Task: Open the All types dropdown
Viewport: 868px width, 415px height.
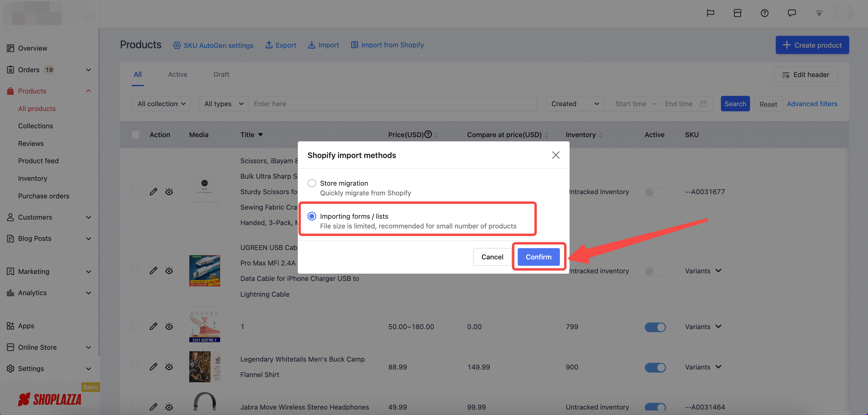Action: click(x=224, y=104)
